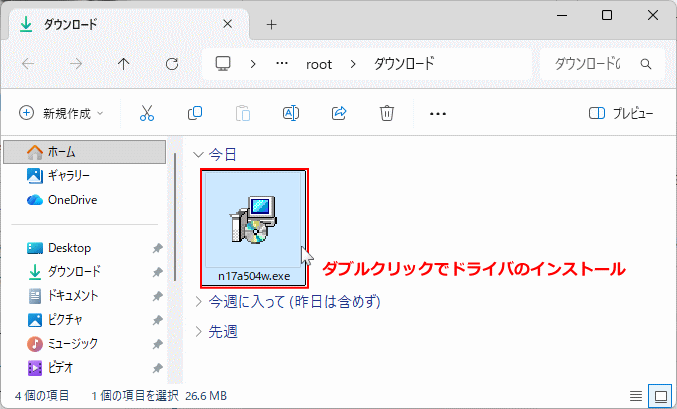Expand 今週に入って (昨日は含めず) group
The height and width of the screenshot is (409, 677).
[x=199, y=301]
